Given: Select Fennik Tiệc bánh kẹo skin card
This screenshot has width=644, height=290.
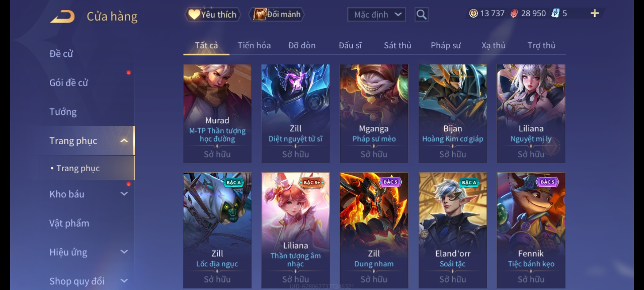Looking at the screenshot, I should point(531,230).
